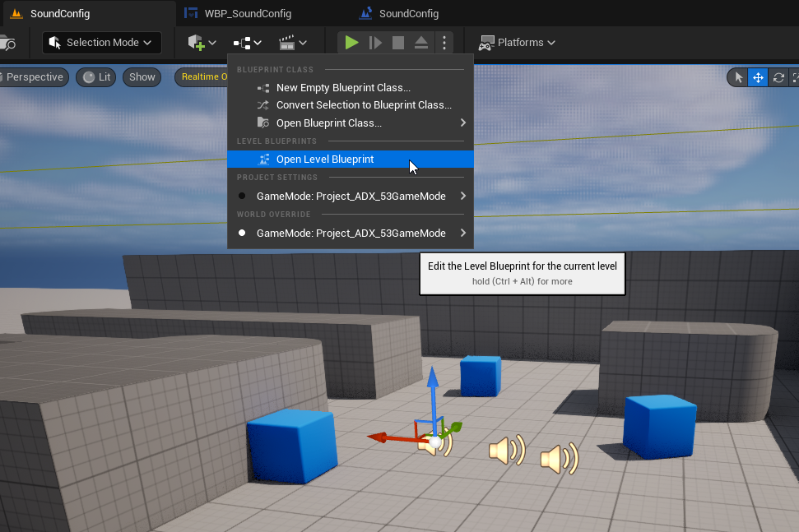Select the small blue cube in back
799x532 pixels.
(481, 377)
